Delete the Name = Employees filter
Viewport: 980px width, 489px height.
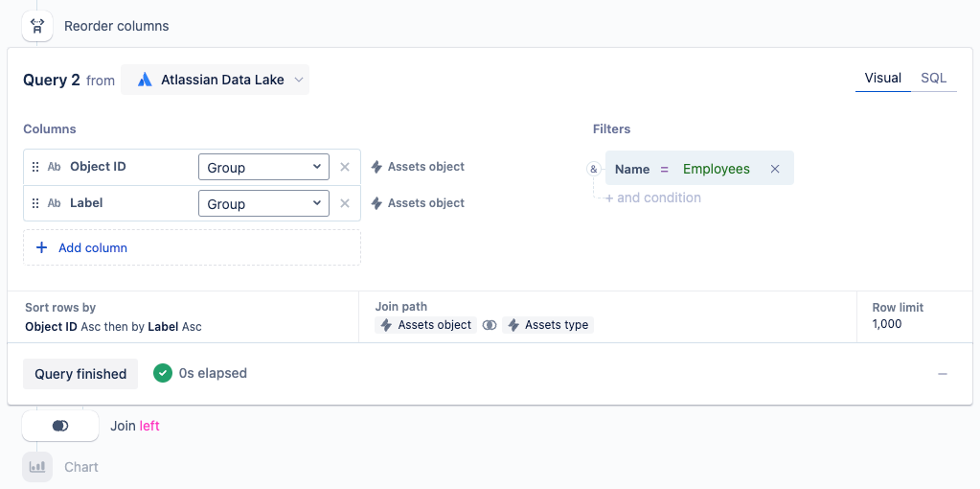tap(775, 169)
